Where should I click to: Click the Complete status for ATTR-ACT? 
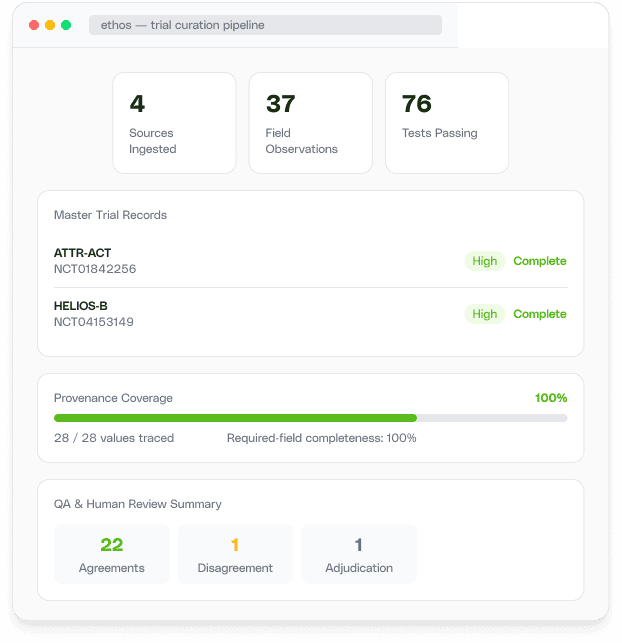coord(540,261)
